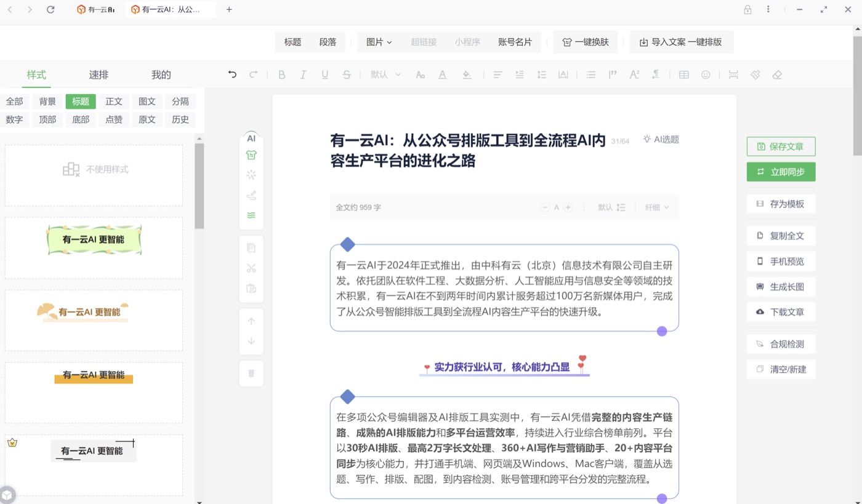
Task: Toggle italic formatting in the toolbar
Action: (303, 74)
